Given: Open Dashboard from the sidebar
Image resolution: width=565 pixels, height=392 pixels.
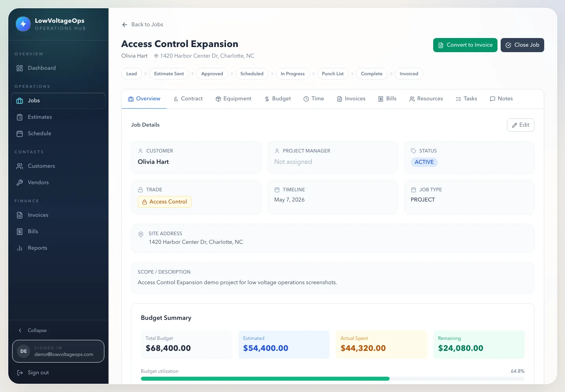Looking at the screenshot, I should pyautogui.click(x=58, y=68).
